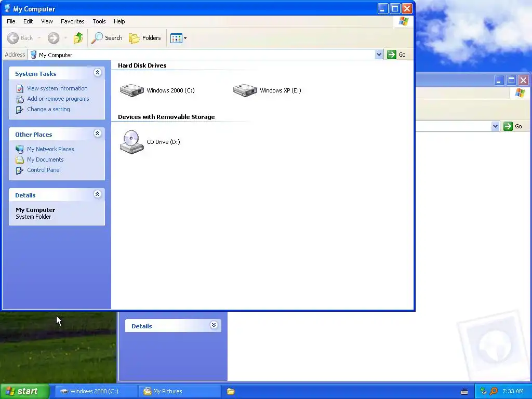
Task: Open the View menu
Action: (x=47, y=21)
